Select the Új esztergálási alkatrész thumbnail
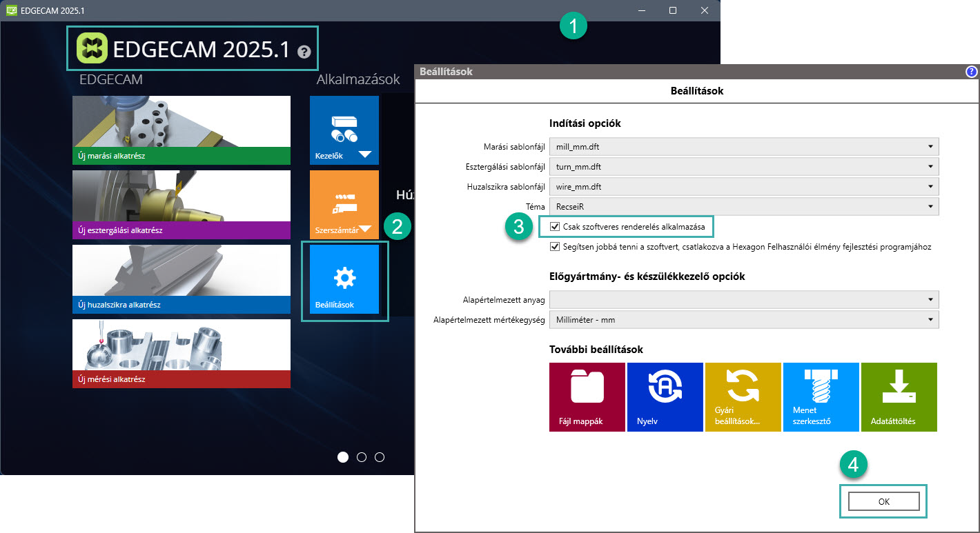 181,204
